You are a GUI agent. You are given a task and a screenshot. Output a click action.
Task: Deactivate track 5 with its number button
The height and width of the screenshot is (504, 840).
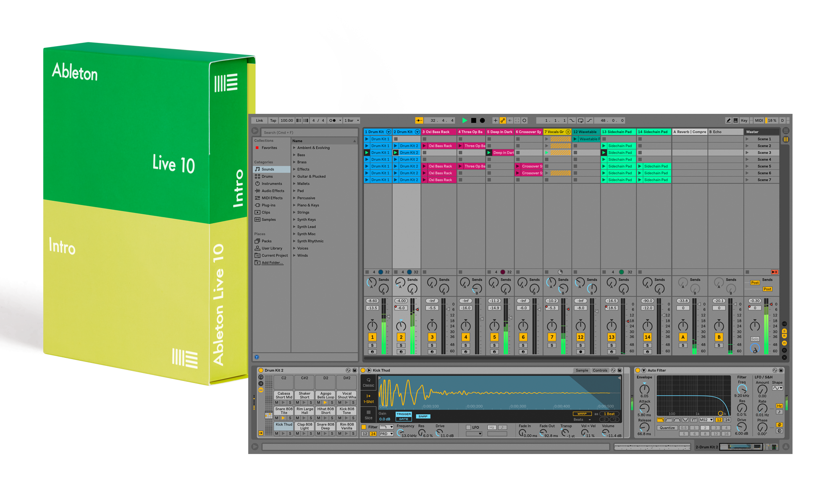(494, 337)
